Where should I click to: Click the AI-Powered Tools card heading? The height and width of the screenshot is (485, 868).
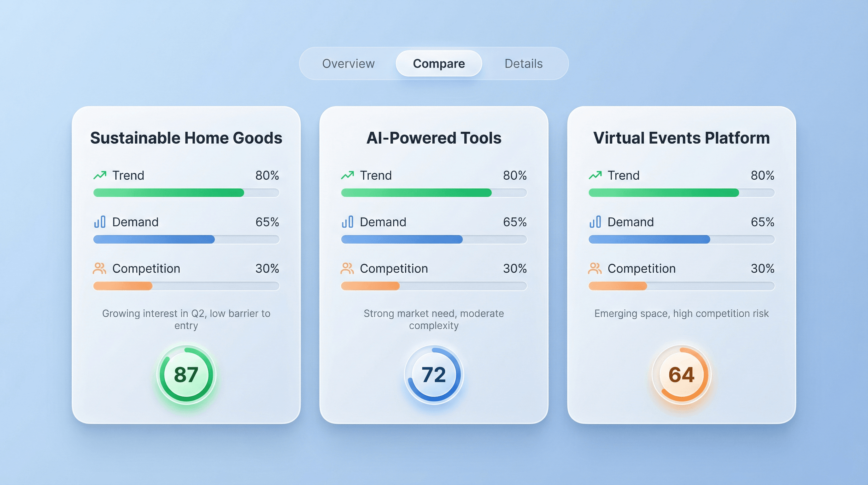point(434,138)
